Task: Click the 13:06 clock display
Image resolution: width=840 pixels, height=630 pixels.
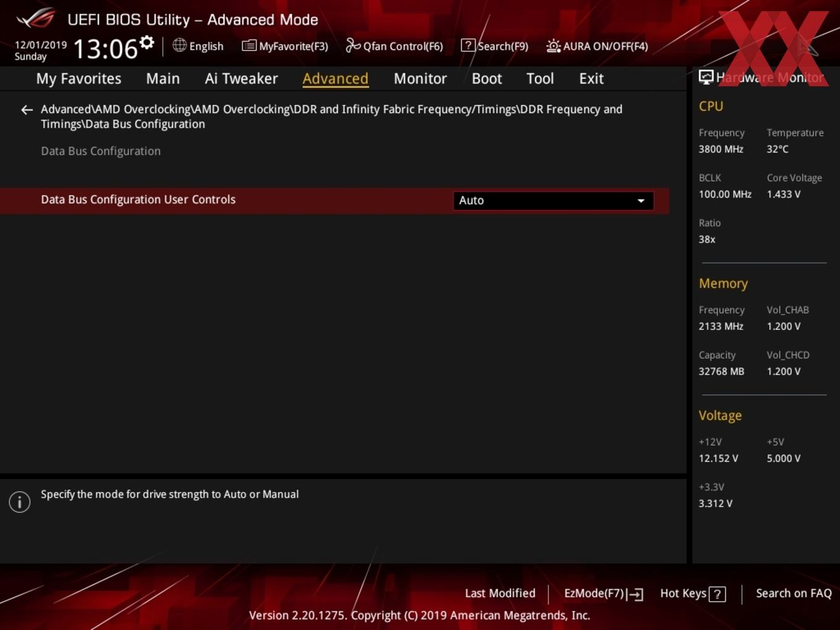Action: (x=105, y=49)
